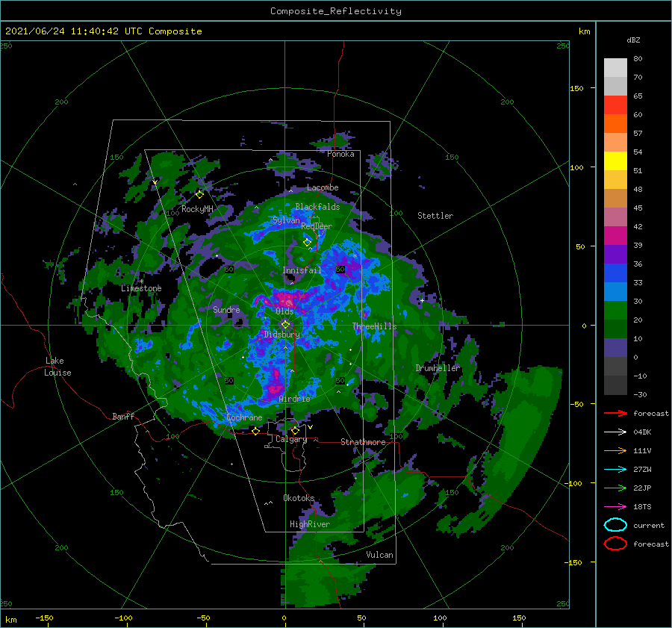The height and width of the screenshot is (628, 672).
Task: Click the 22JP legend label
Action: click(x=642, y=488)
